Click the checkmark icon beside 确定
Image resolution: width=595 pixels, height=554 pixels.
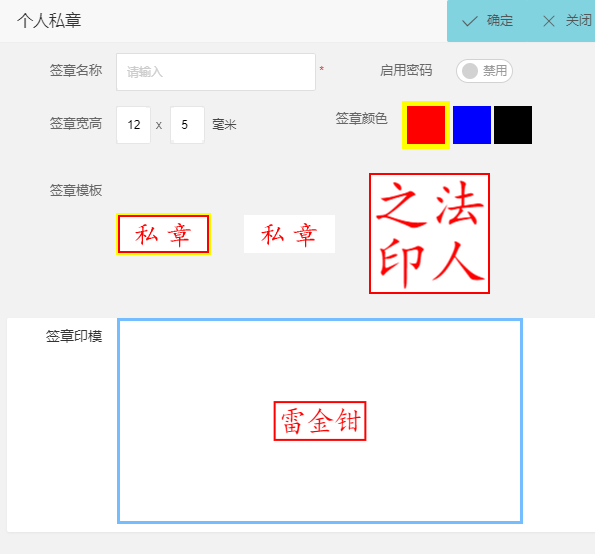(469, 21)
